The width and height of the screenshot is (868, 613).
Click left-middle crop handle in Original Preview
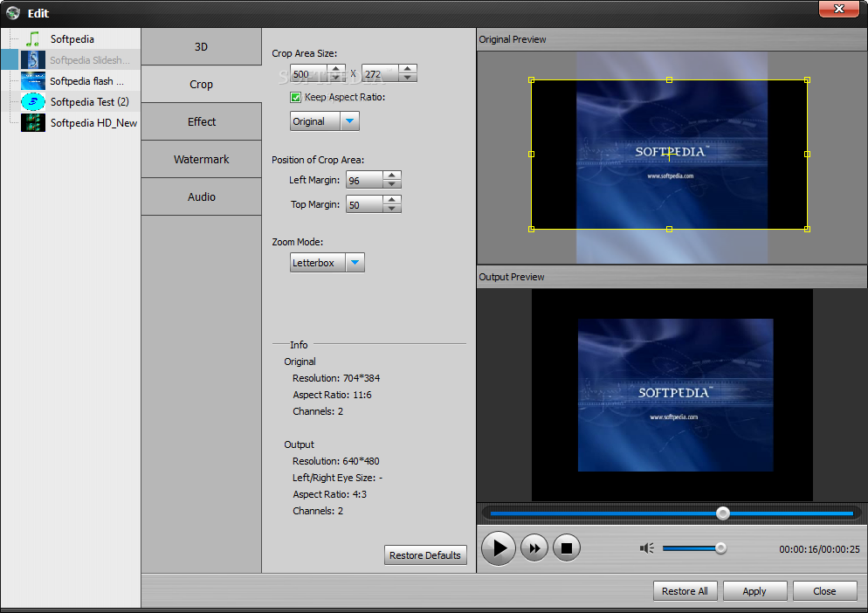pos(532,154)
